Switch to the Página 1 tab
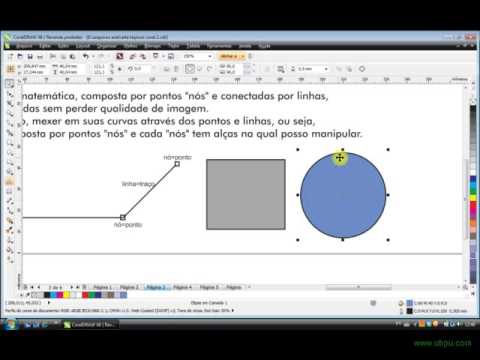480x360 pixels. pos(103,287)
